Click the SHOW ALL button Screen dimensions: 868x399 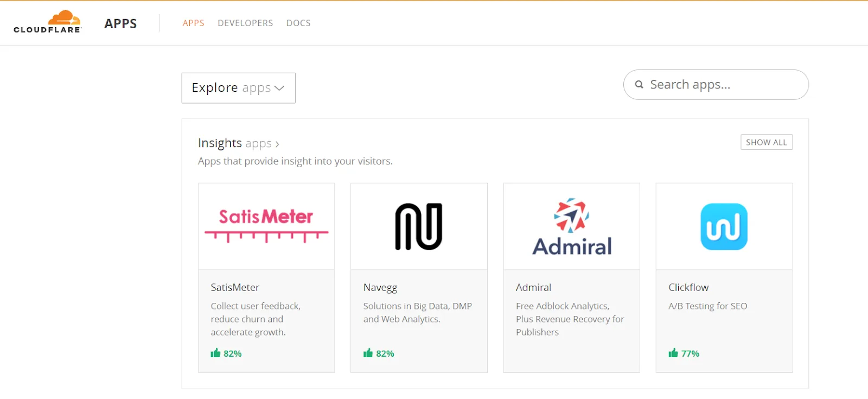pyautogui.click(x=767, y=142)
